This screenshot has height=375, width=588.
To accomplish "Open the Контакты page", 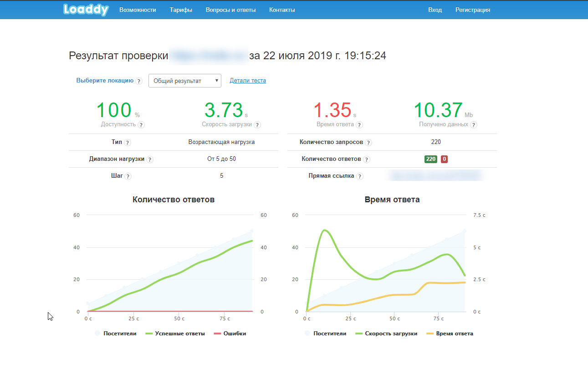I will 282,10.
